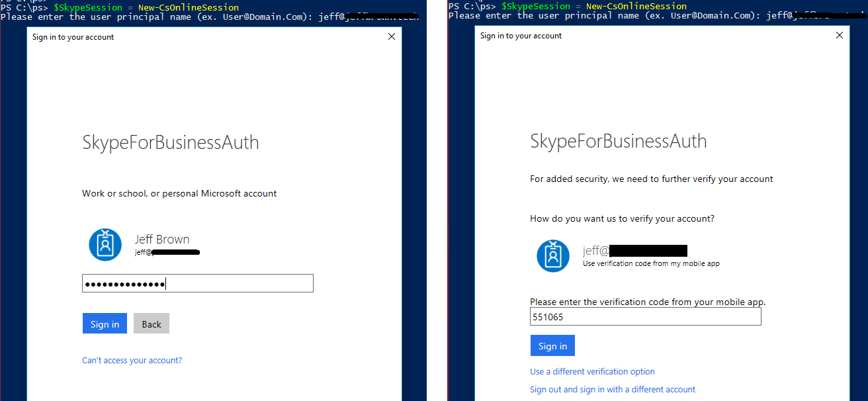
Task: Click the New-CsOnlineSession command above the verification dialog
Action: (x=636, y=6)
